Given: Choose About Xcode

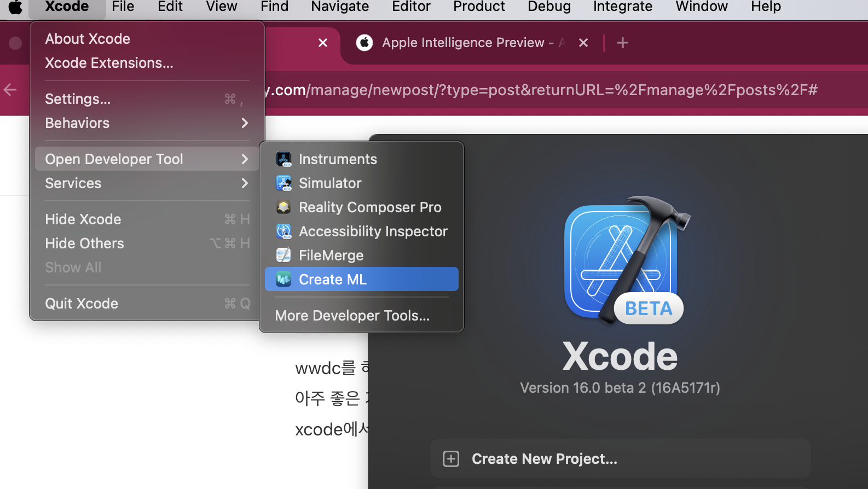Looking at the screenshot, I should (147, 39).
